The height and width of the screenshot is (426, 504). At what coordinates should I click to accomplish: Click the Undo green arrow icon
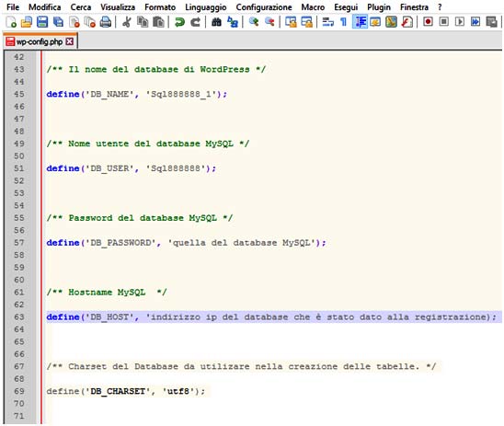pos(179,22)
